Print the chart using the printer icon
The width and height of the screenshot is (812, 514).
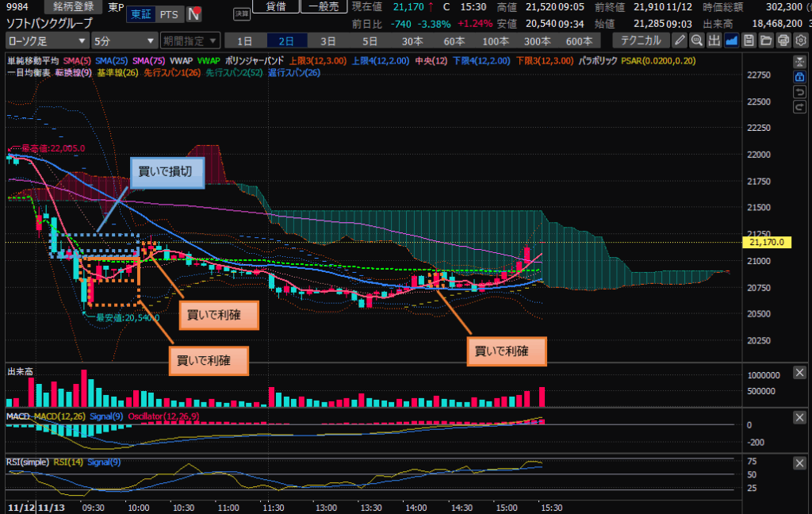(783, 40)
